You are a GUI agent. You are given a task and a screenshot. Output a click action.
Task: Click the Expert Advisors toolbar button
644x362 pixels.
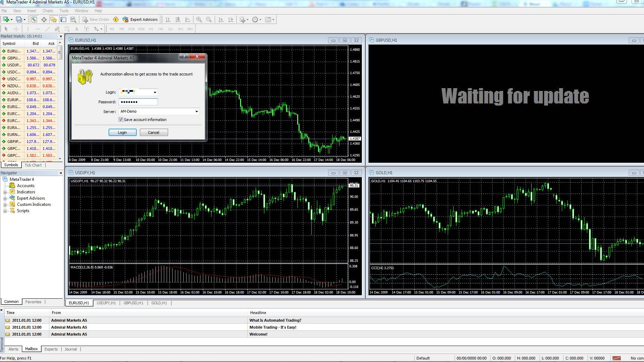140,19
